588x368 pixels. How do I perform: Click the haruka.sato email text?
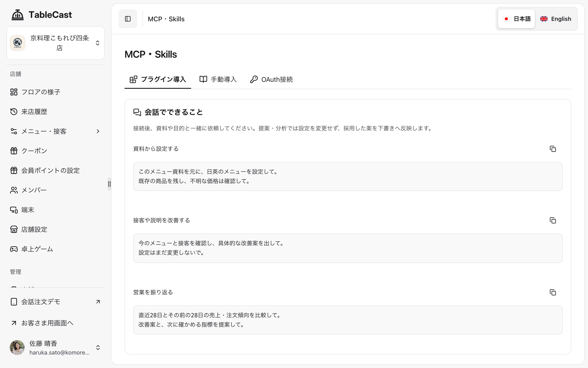[60, 352]
